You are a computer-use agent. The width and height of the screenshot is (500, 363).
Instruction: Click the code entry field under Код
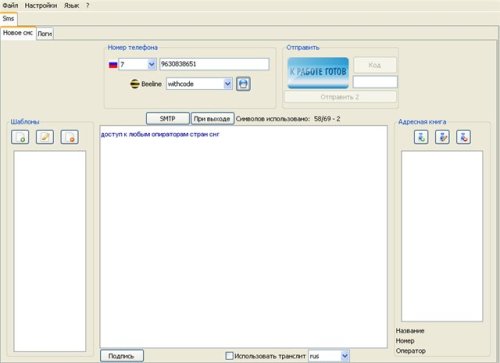tap(375, 82)
